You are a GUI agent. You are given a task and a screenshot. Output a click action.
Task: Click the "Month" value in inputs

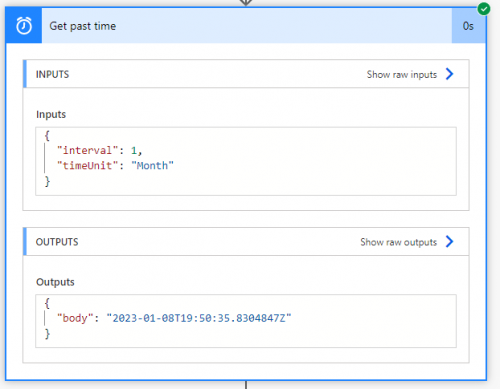point(153,166)
